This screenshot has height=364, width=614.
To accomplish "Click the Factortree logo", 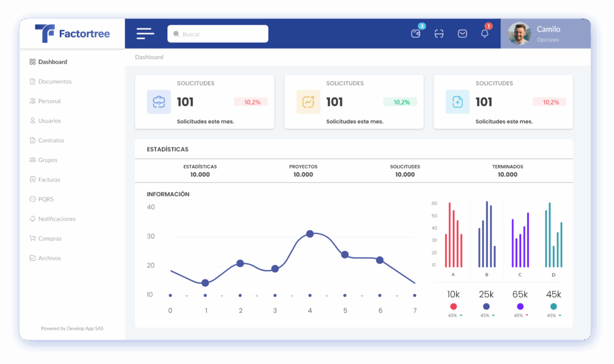I will 73,34.
